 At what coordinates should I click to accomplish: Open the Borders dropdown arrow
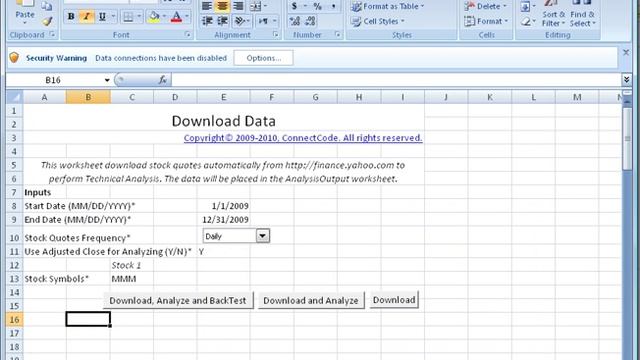(139, 17)
